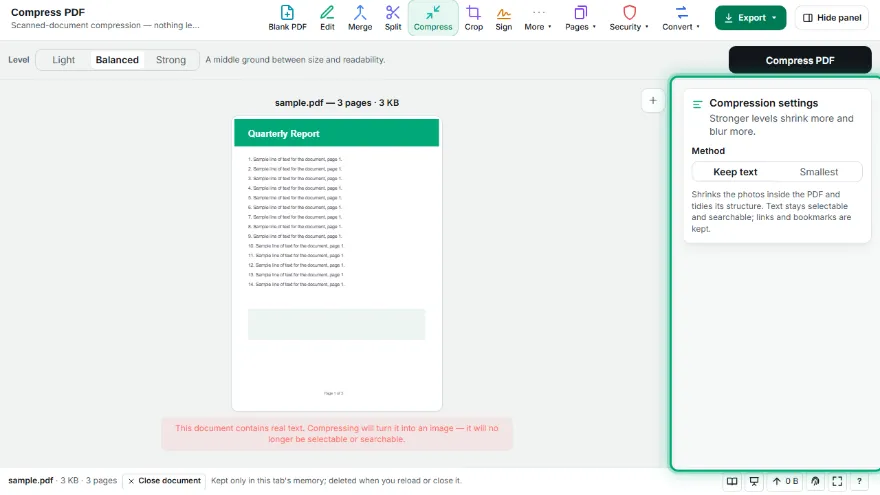
Task: Click the 'Kept only in this tab's memory' note
Action: (x=336, y=481)
